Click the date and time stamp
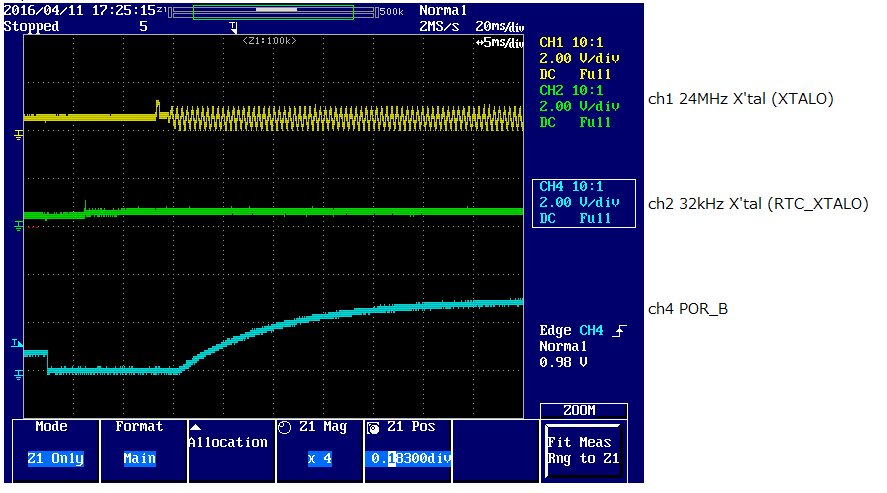Screen dimensions: 887x493 coord(80,10)
